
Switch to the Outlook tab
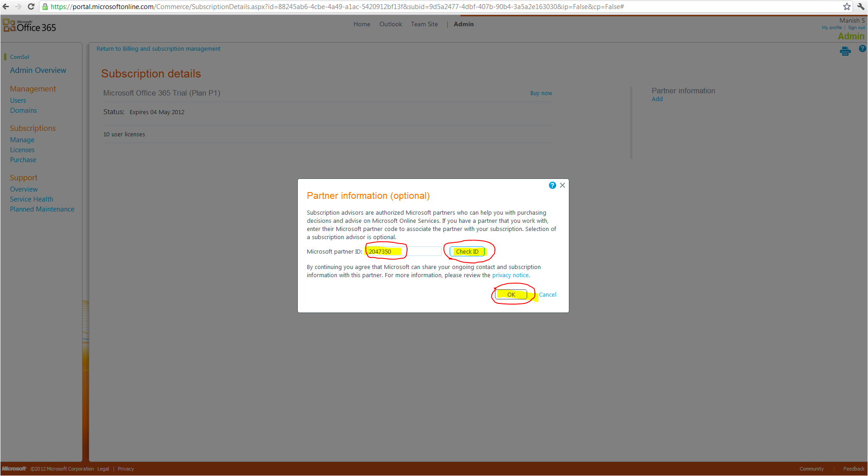click(390, 24)
